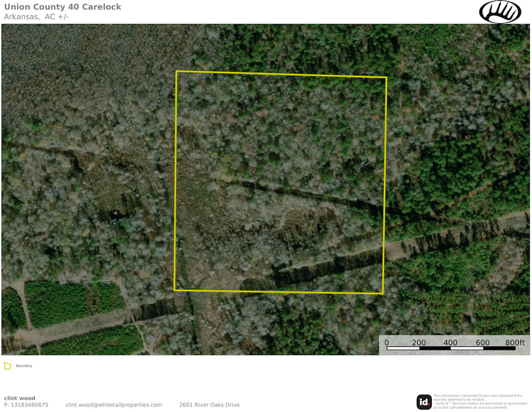Click the Land id logo badge
532x412 pixels.
tap(424, 402)
